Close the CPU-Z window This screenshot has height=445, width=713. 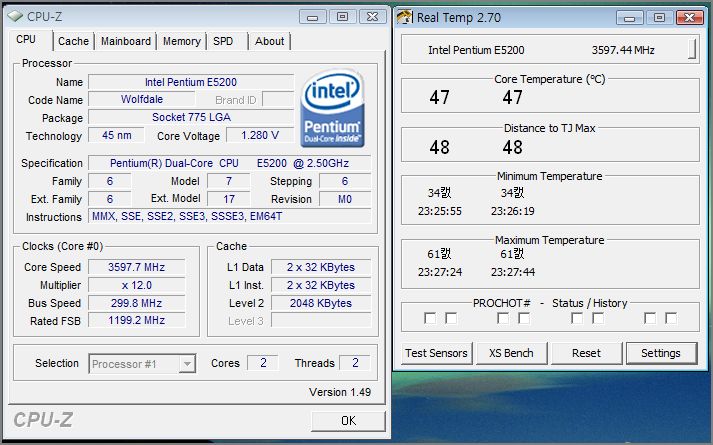(x=372, y=17)
